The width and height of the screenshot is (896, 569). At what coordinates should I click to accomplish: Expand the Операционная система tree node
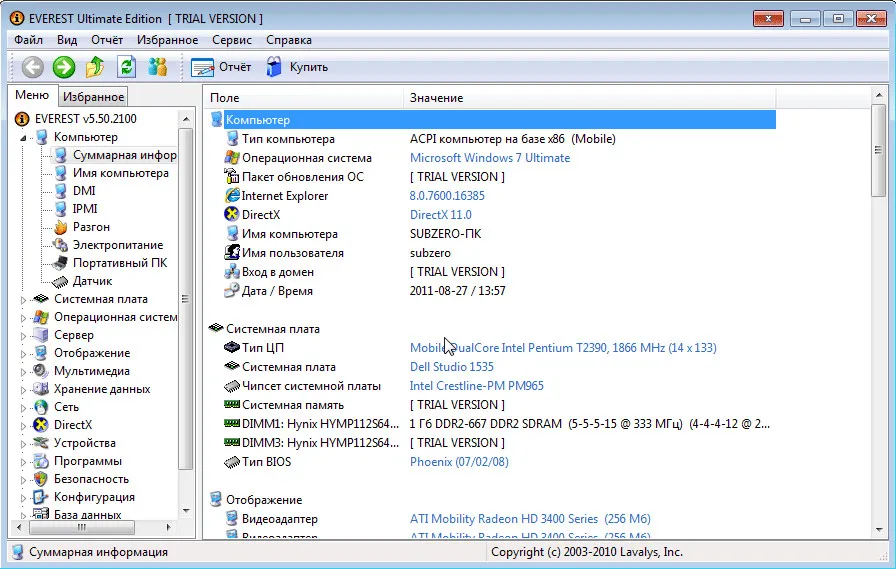[23, 318]
